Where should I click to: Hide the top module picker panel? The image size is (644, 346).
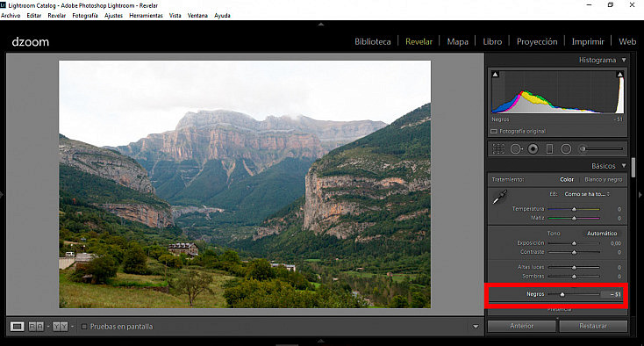pos(321,25)
